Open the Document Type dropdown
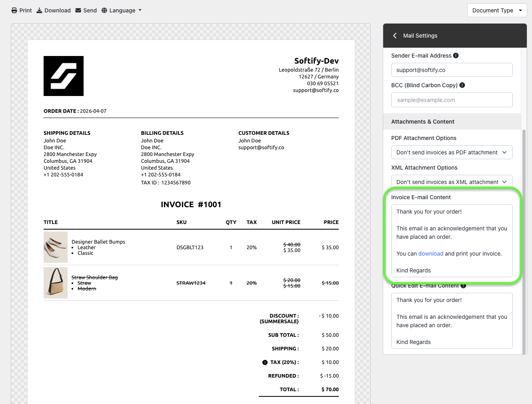 pos(497,10)
